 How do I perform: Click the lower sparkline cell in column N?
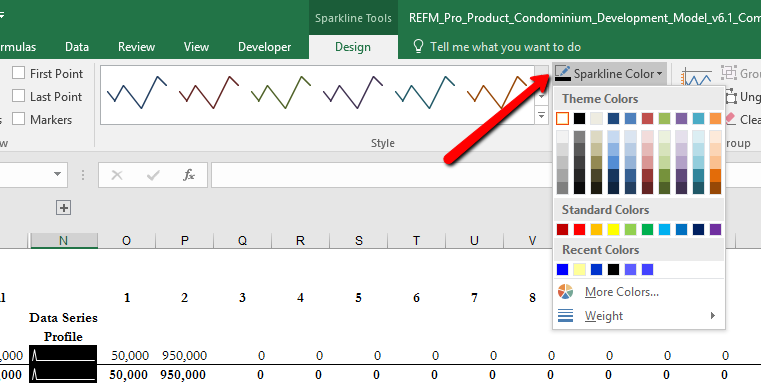tap(63, 374)
